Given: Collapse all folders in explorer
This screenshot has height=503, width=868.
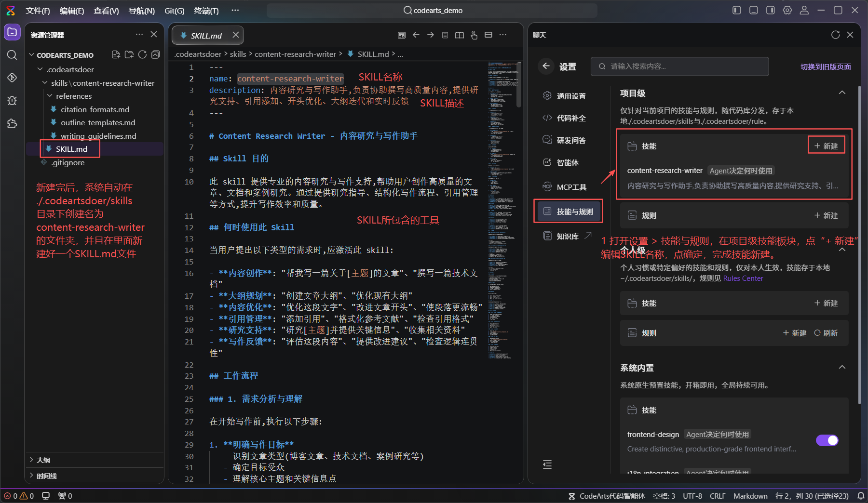Looking at the screenshot, I should [x=155, y=55].
